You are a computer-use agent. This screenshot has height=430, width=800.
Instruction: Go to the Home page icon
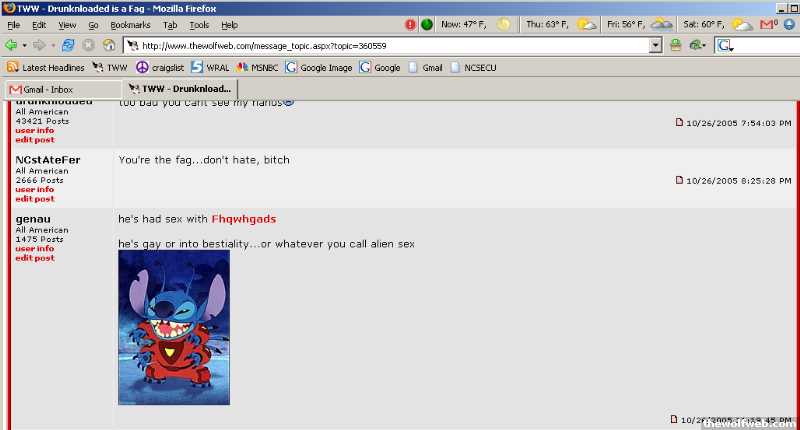tap(109, 45)
